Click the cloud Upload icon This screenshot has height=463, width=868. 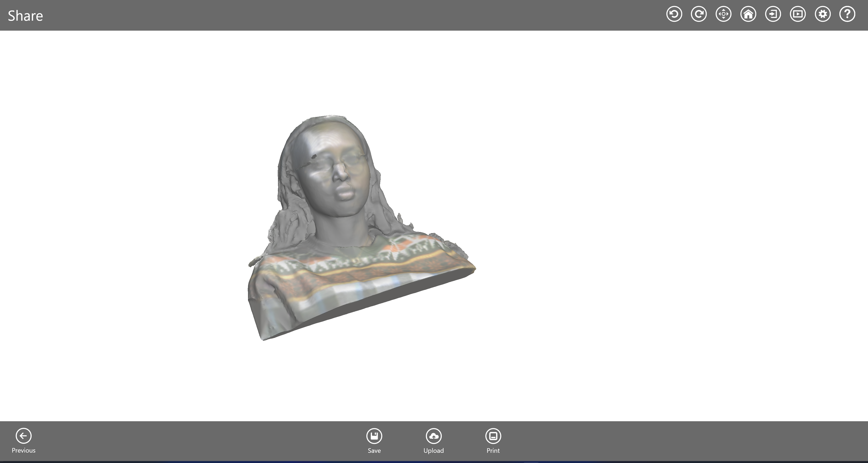434,436
